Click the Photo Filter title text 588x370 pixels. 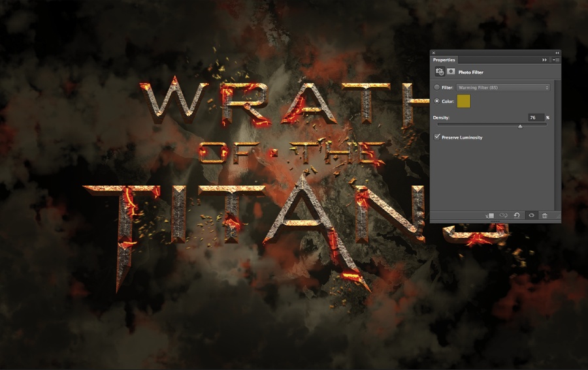(470, 72)
